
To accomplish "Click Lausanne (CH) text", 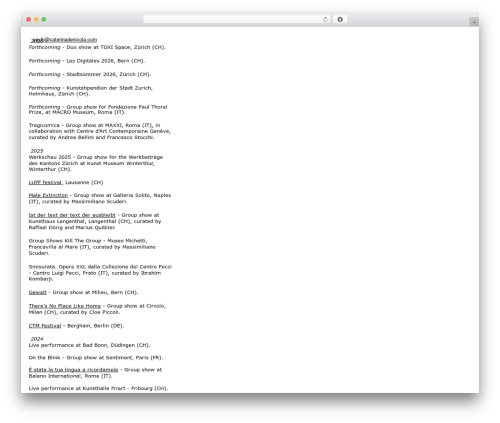I will (84, 182).
